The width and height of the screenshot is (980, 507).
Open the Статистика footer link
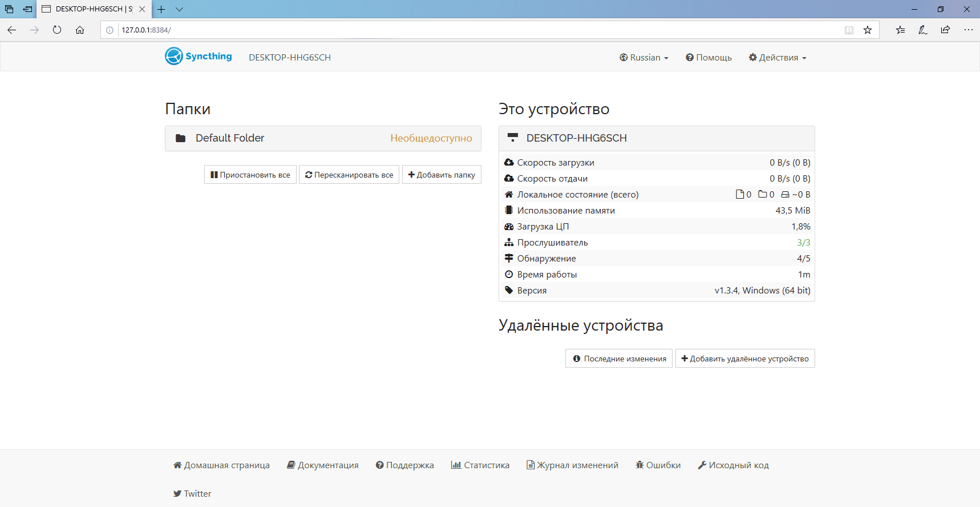[480, 465]
